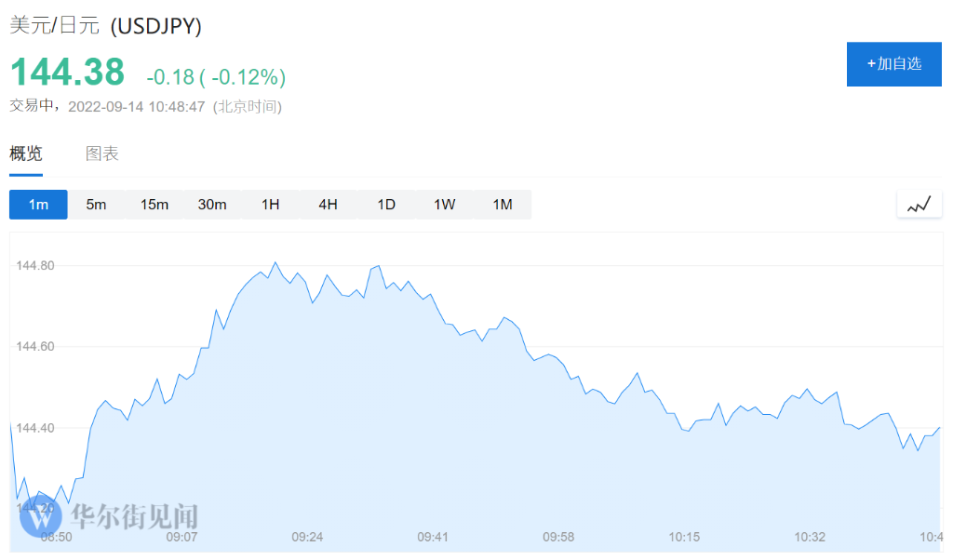Viewport: 953px width, 560px height.
Task: Click the -0.18 (-0.12%) change value
Action: [216, 76]
